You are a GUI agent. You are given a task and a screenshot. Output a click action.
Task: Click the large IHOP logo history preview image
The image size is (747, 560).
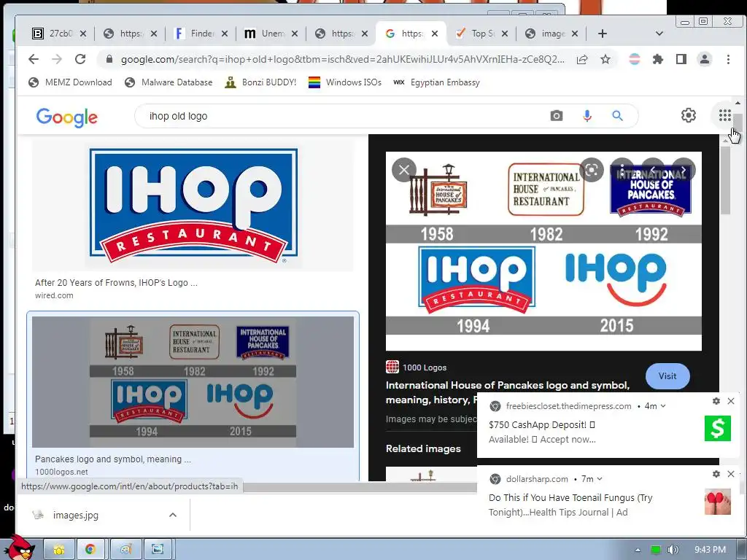click(543, 251)
